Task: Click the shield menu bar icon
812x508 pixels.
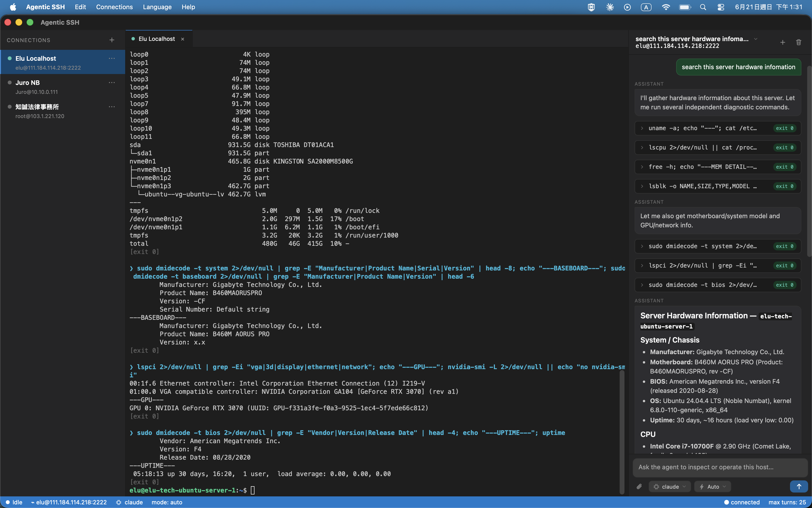Action: [x=591, y=7]
